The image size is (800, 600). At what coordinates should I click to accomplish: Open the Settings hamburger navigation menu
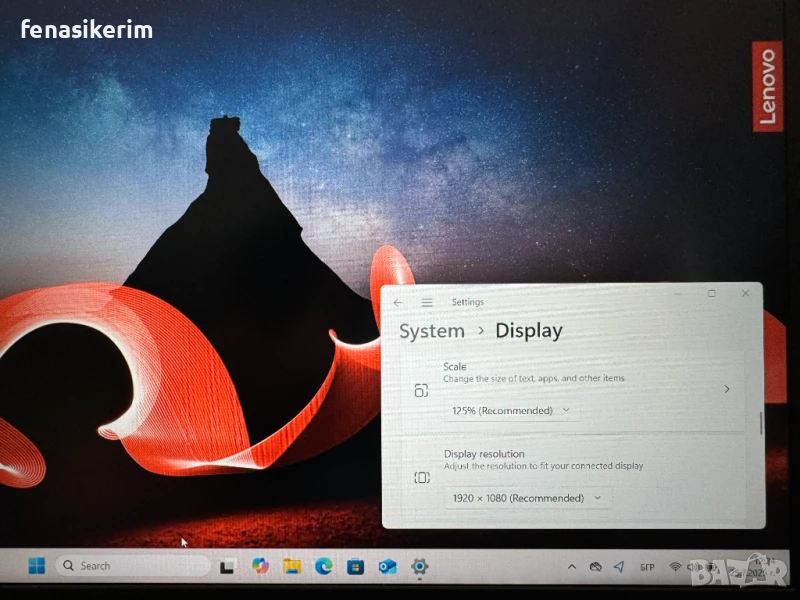tap(427, 303)
